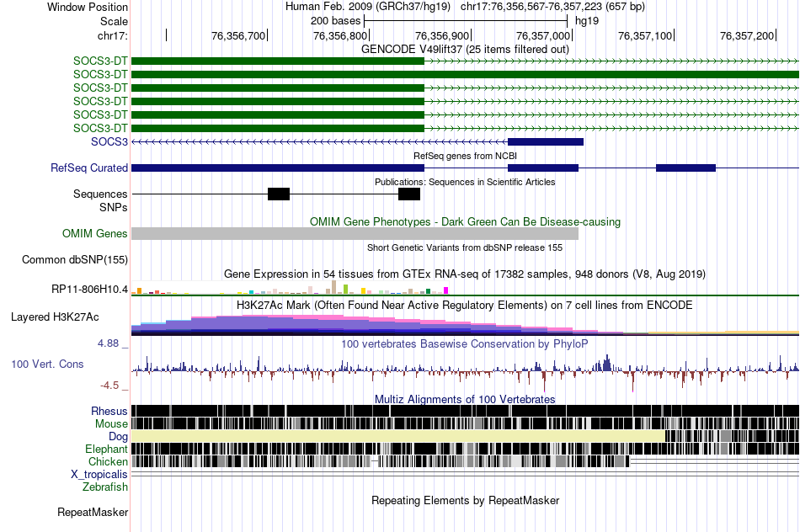
Task: Click the Sequences track label
Action: coord(100,194)
